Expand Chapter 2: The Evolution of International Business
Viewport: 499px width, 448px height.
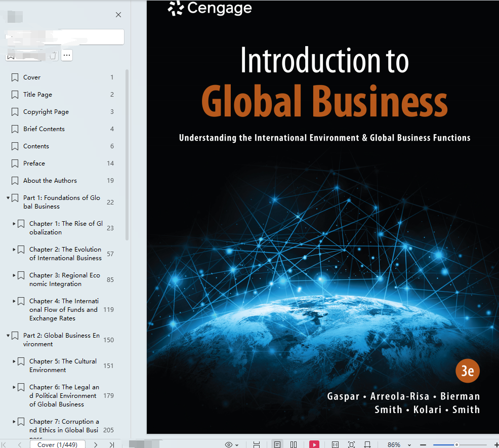pos(14,250)
